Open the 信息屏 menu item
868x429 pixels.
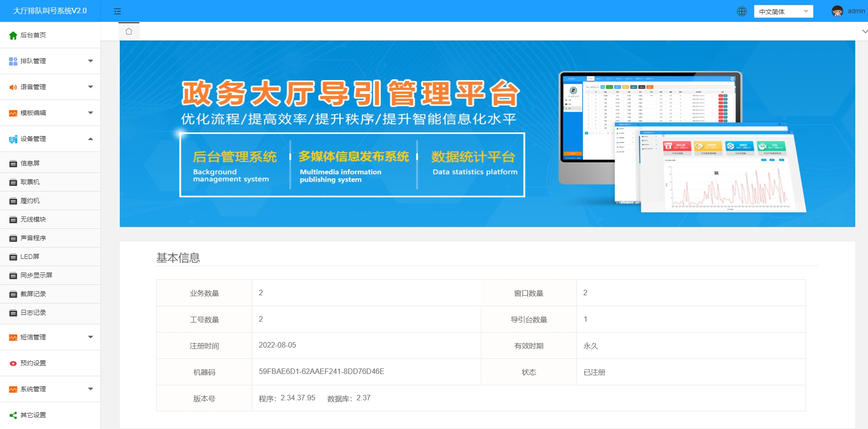pyautogui.click(x=30, y=163)
